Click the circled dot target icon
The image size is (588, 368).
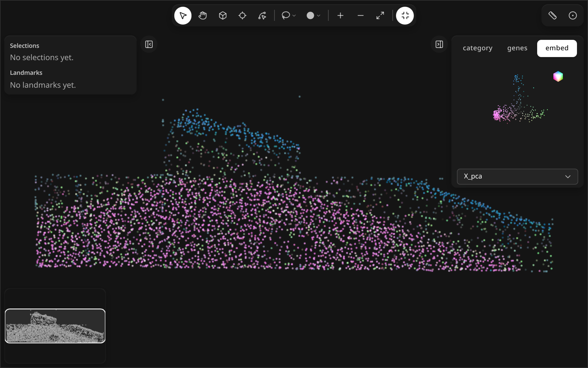(x=573, y=16)
